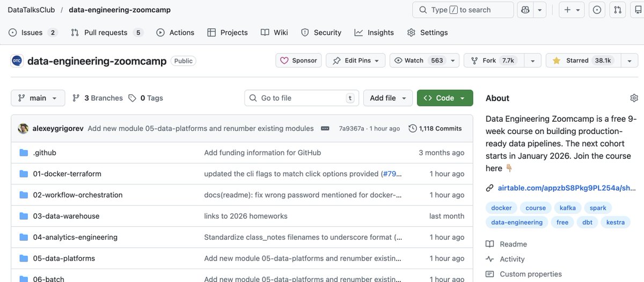The width and height of the screenshot is (644, 282).
Task: Focus the Type / to search field
Action: (x=463, y=10)
